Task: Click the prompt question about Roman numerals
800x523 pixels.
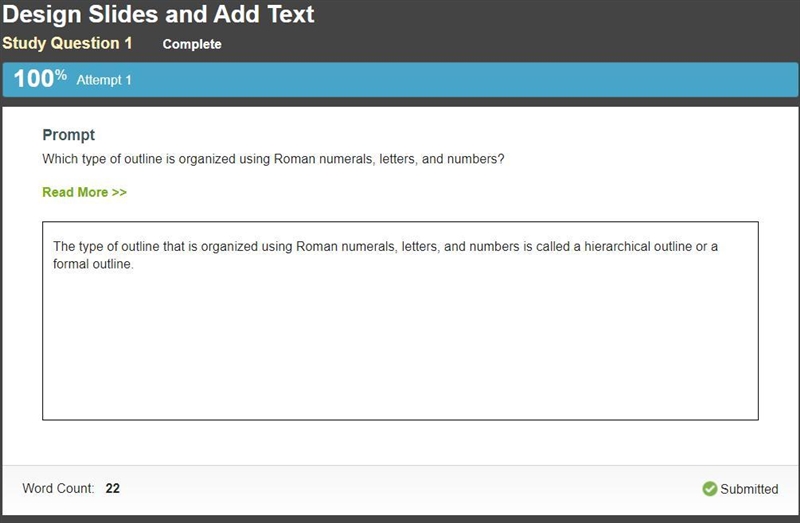Action: 273,159
